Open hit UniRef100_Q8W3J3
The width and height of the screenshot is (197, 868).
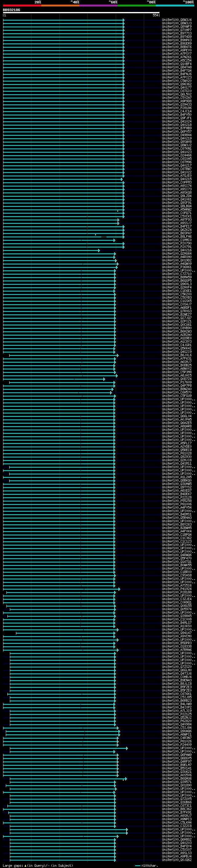[177, 23]
